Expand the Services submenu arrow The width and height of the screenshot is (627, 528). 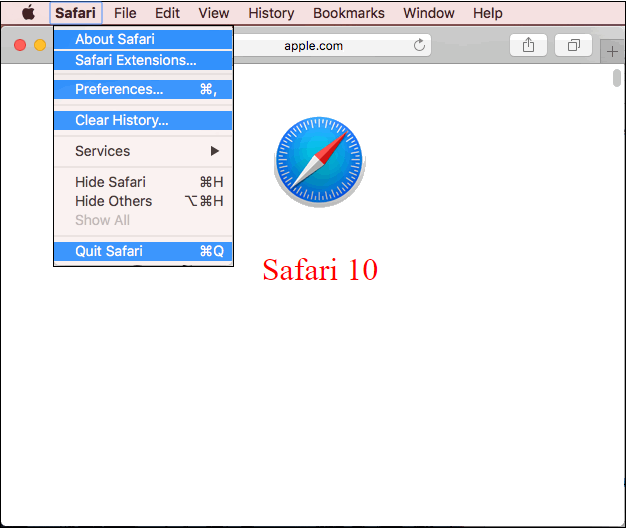pyautogui.click(x=215, y=151)
